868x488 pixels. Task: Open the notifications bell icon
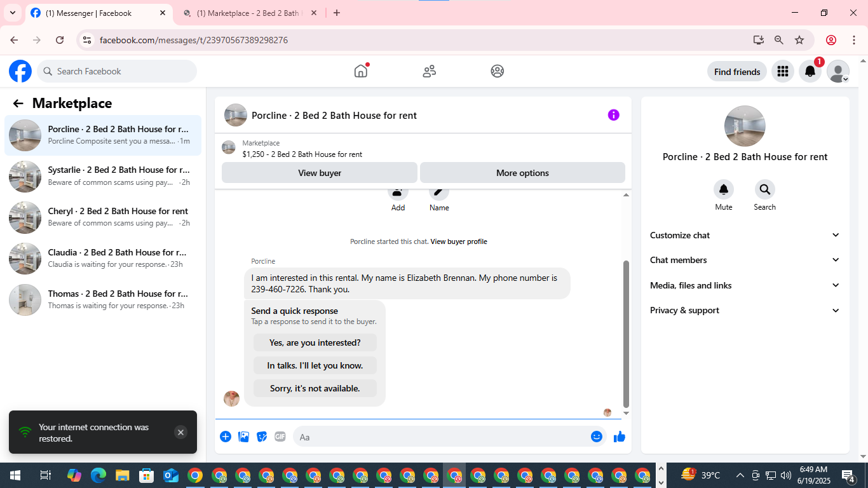[x=810, y=72]
